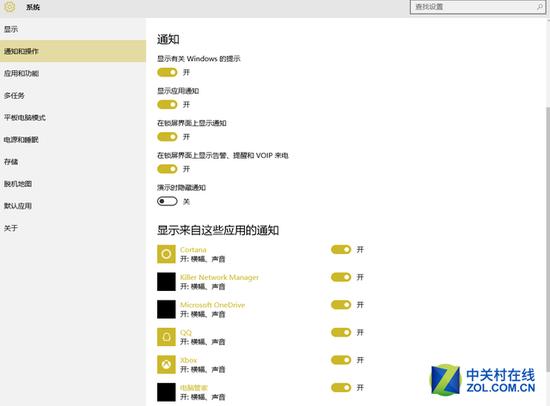Open Microsoft OneDrive notification settings link
The width and height of the screenshot is (550, 406).
213,305
